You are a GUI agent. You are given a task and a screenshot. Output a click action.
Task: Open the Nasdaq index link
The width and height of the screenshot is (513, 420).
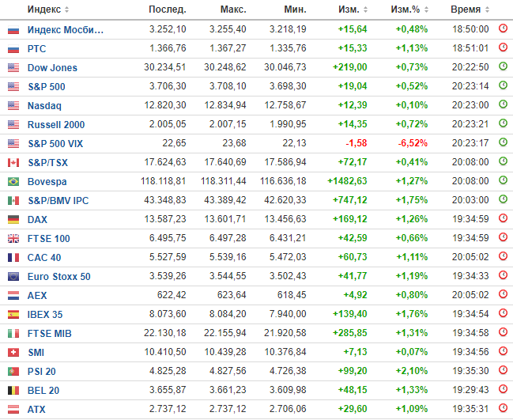tap(44, 106)
